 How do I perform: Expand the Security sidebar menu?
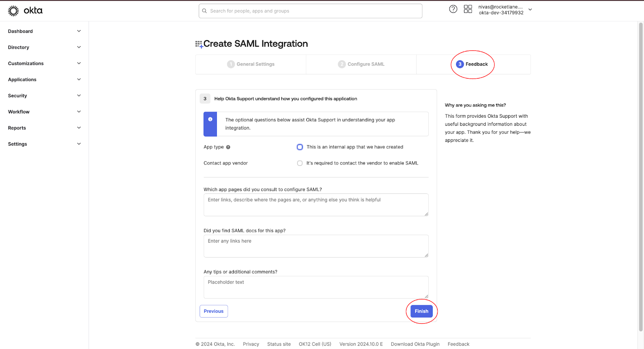(x=44, y=96)
